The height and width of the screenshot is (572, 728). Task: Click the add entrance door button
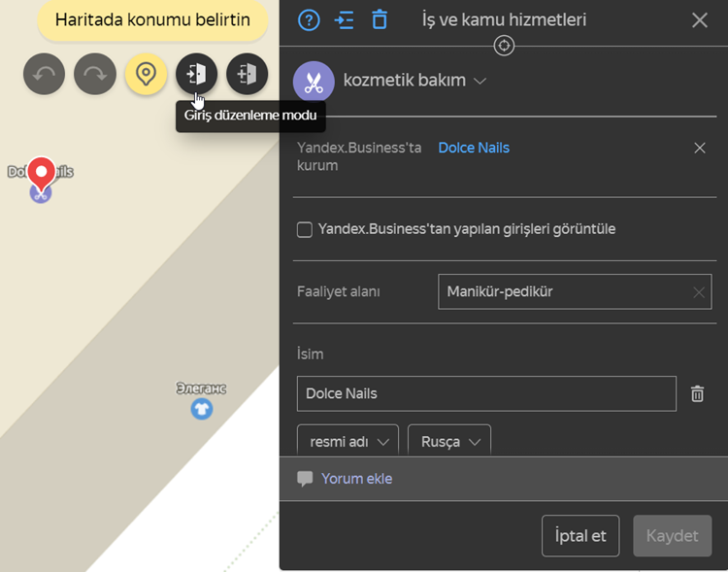pos(247,74)
